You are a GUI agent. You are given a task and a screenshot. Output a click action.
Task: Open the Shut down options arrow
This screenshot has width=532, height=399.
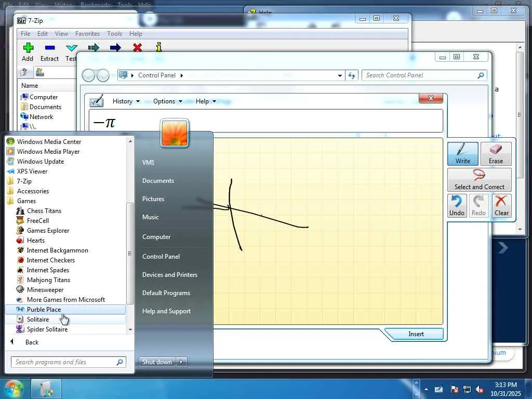[x=181, y=362]
